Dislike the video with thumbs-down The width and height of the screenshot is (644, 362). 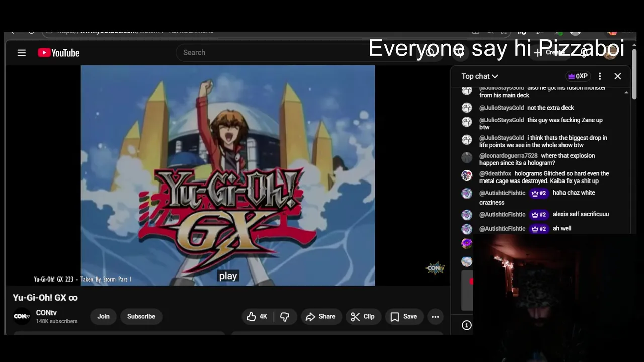(x=285, y=316)
